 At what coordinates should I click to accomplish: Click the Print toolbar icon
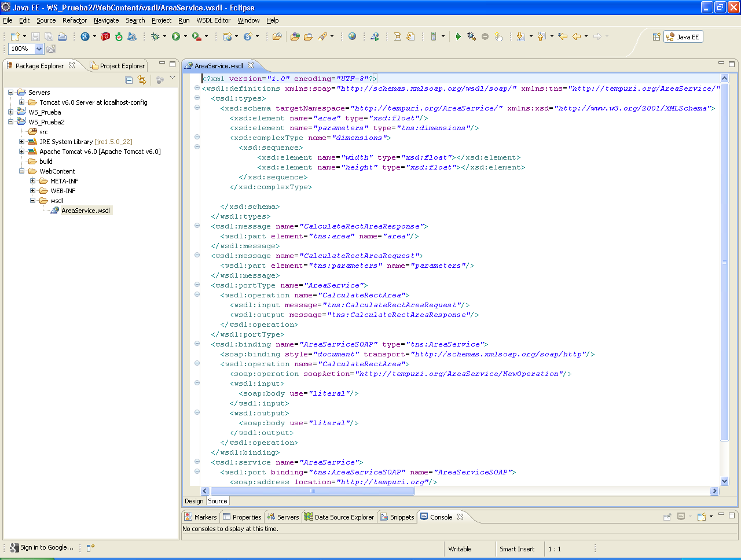click(62, 36)
